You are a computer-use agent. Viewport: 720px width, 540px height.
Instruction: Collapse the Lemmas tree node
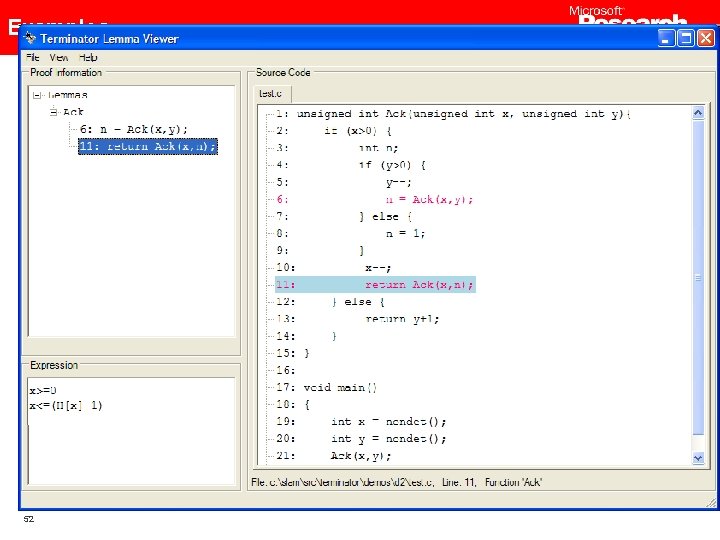pyautogui.click(x=37, y=96)
